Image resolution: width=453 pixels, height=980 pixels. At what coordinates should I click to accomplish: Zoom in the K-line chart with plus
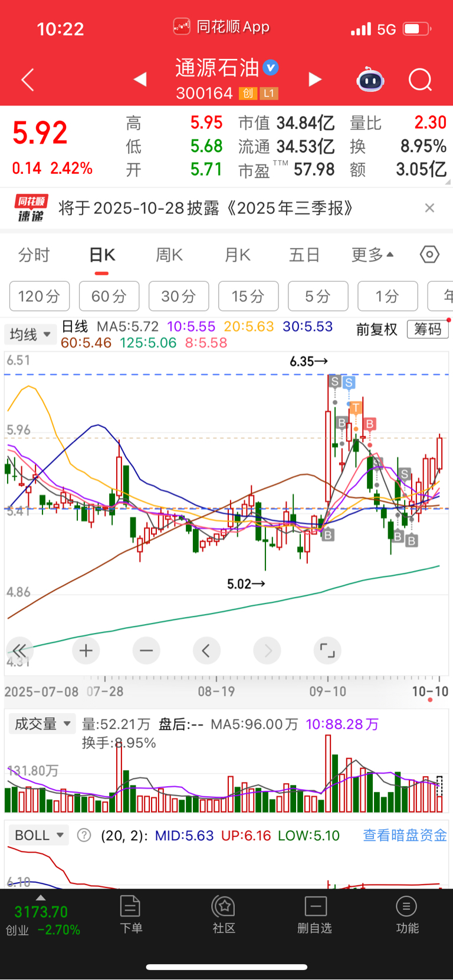coord(86,651)
